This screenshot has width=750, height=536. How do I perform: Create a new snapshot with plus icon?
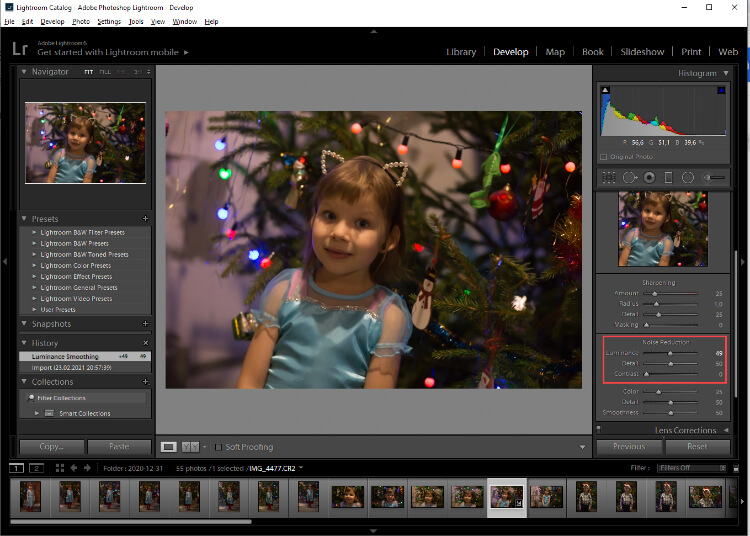[145, 324]
